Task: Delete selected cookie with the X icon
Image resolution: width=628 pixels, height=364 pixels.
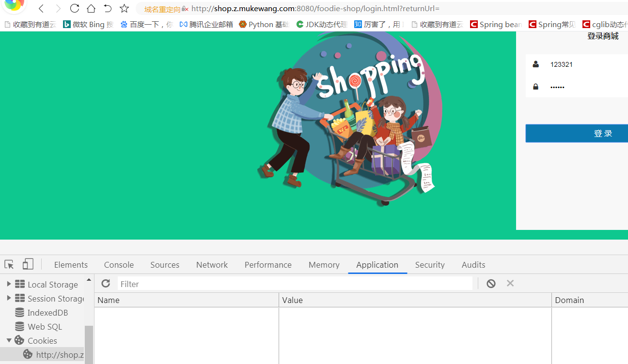Action: pos(510,283)
